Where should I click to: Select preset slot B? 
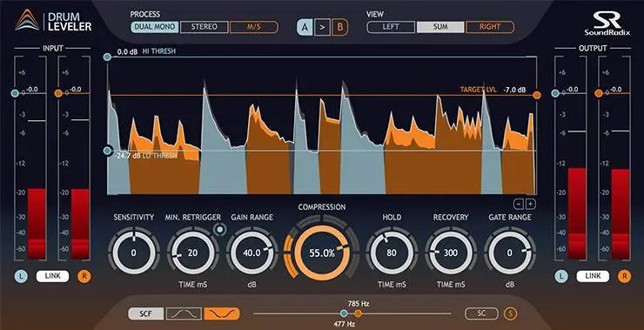339,28
